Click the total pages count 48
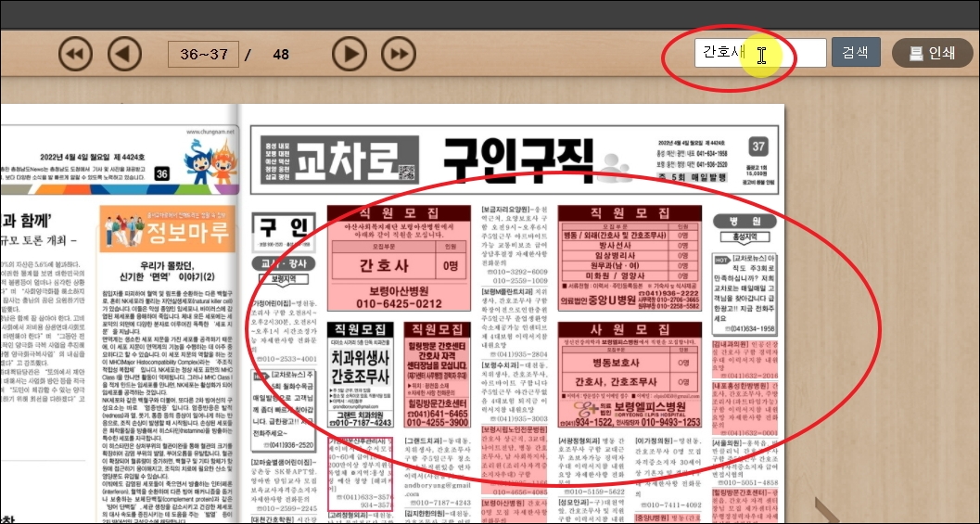Image resolution: width=980 pixels, height=524 pixels. 281,55
